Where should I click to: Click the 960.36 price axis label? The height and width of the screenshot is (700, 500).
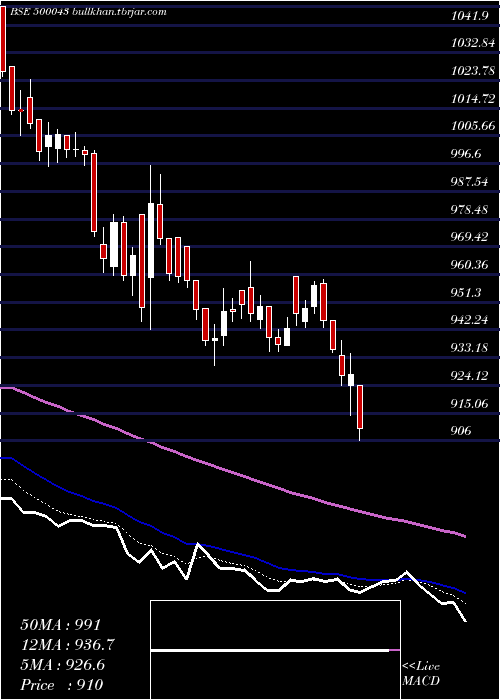[x=470, y=265]
